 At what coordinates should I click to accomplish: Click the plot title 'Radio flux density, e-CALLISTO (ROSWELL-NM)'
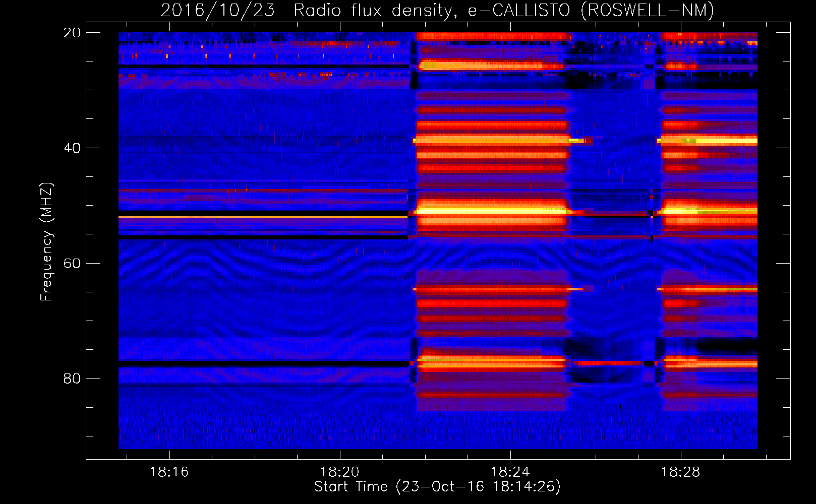[x=503, y=10]
